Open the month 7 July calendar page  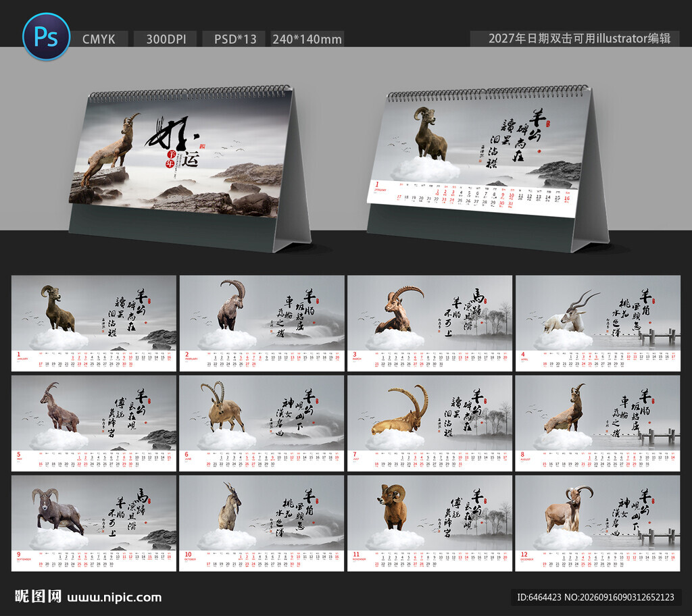[430, 423]
